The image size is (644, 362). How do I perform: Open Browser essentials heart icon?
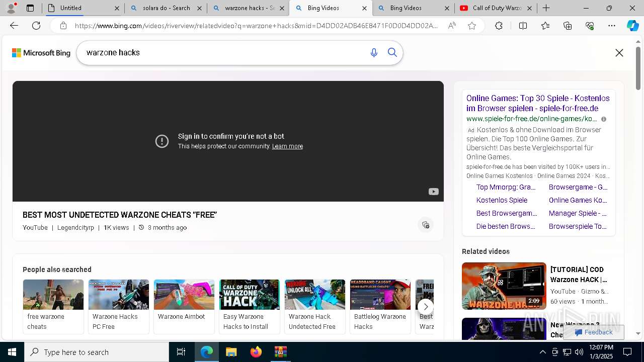(x=590, y=26)
